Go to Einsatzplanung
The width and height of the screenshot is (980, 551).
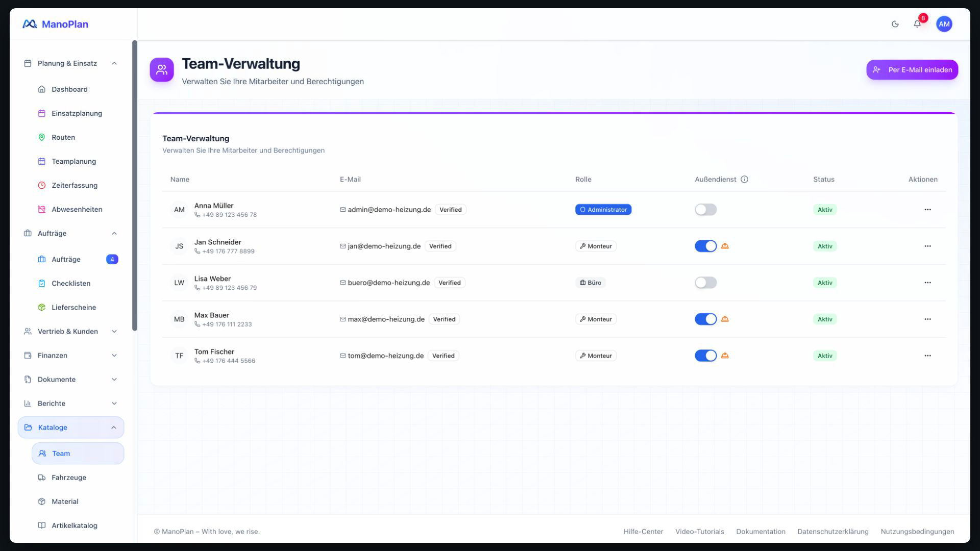pos(78,113)
